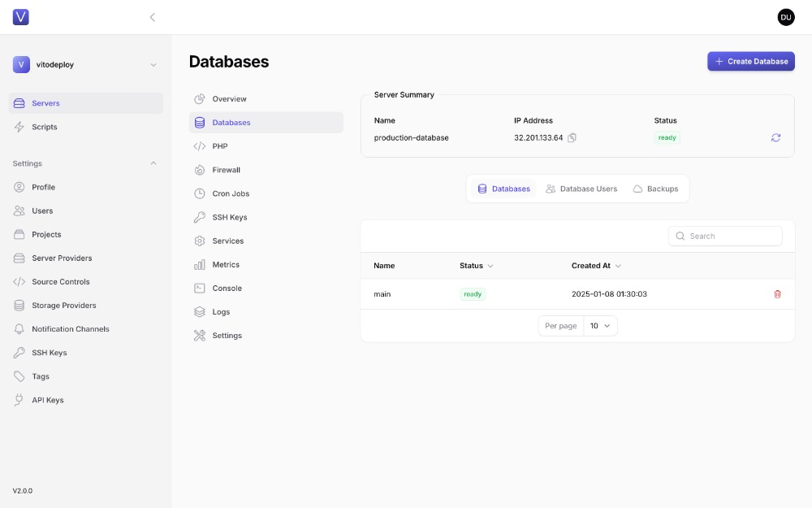The height and width of the screenshot is (508, 812).
Task: Open the Overview server page
Action: pyautogui.click(x=266, y=99)
